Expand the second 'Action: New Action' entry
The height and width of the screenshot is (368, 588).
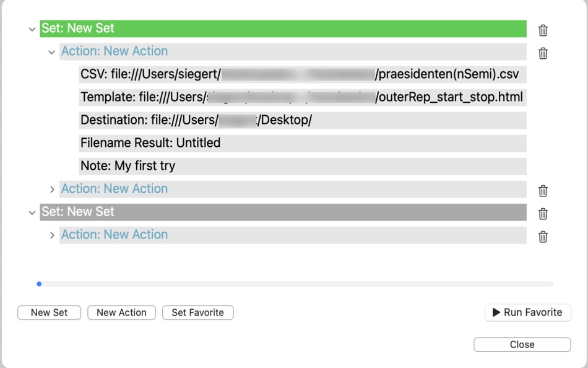point(51,189)
